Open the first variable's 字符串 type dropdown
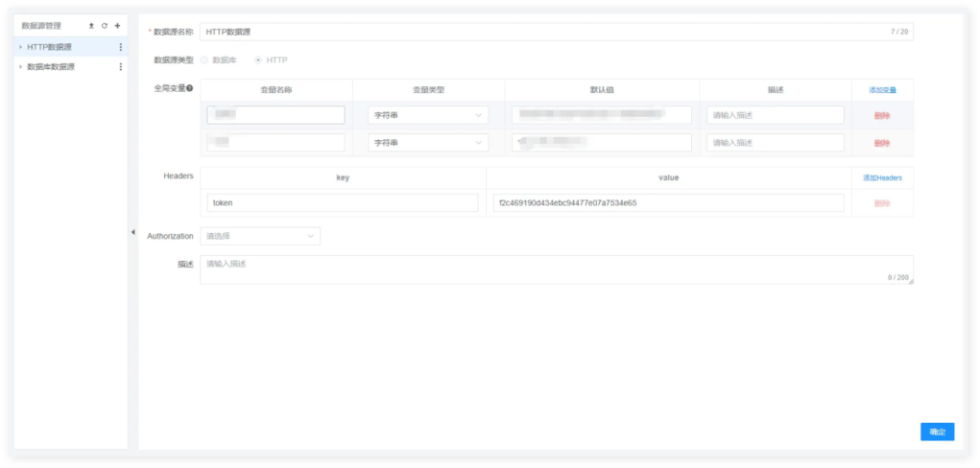This screenshot has width=980, height=468. (x=427, y=115)
